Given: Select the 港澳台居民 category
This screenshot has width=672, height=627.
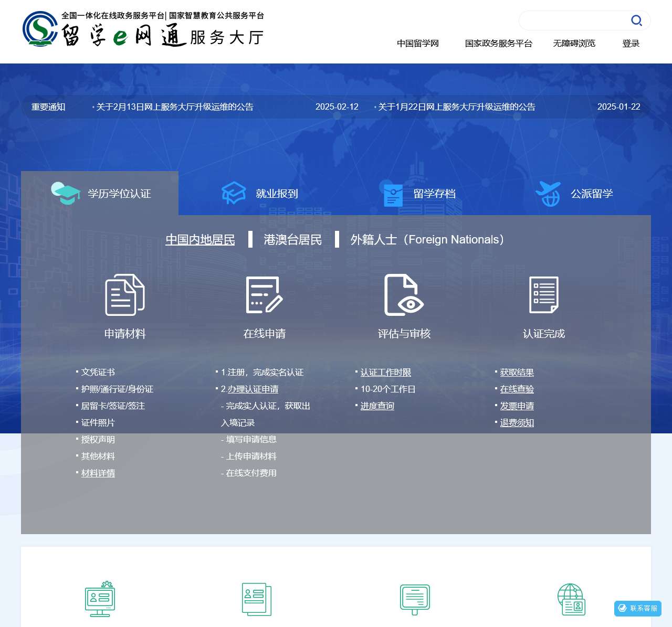Looking at the screenshot, I should (x=292, y=240).
